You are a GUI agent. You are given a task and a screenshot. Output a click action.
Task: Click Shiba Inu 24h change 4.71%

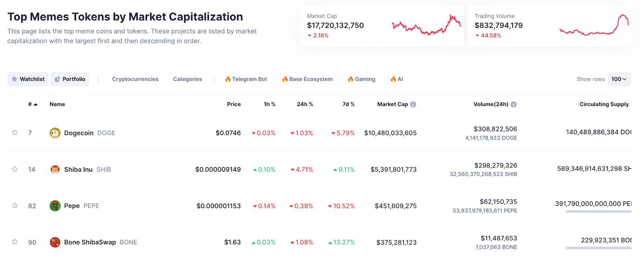point(302,169)
